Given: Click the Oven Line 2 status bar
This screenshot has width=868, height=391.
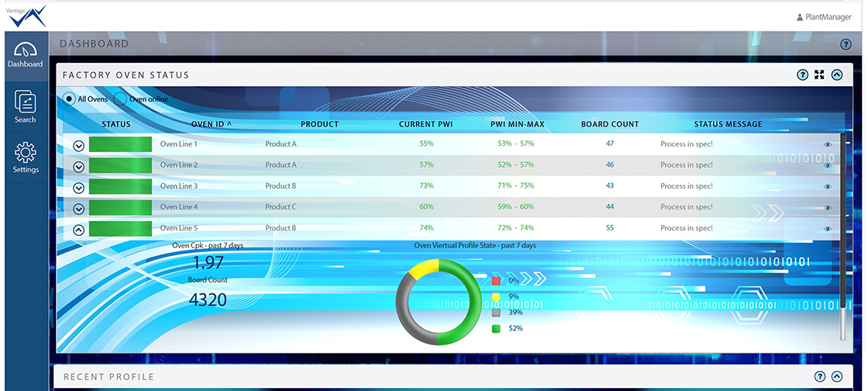Looking at the screenshot, I should click(120, 165).
